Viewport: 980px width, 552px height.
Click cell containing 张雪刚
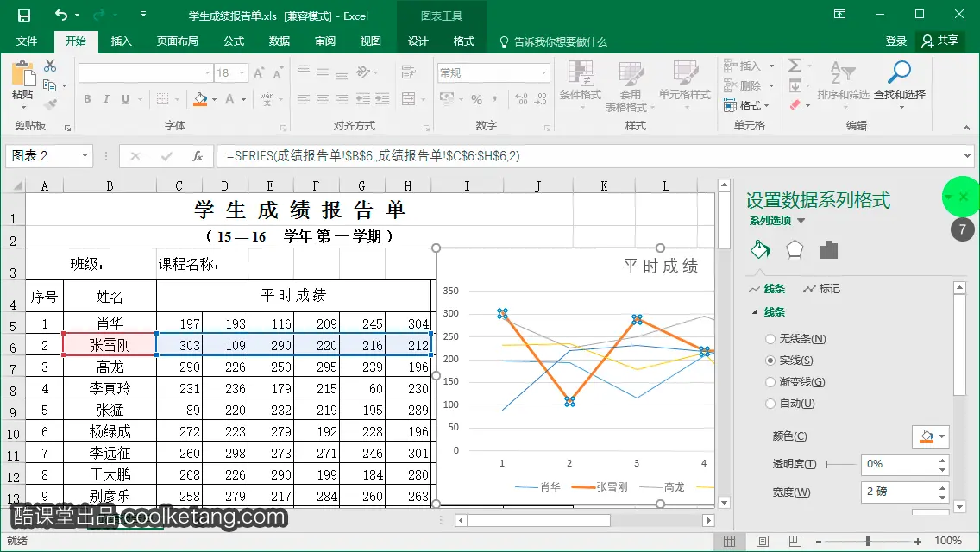(110, 345)
